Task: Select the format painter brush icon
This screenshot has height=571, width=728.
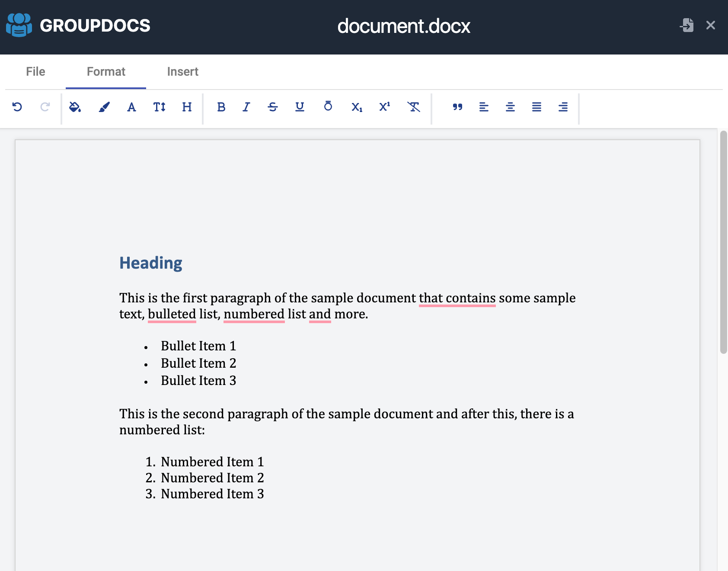Action: (x=104, y=108)
